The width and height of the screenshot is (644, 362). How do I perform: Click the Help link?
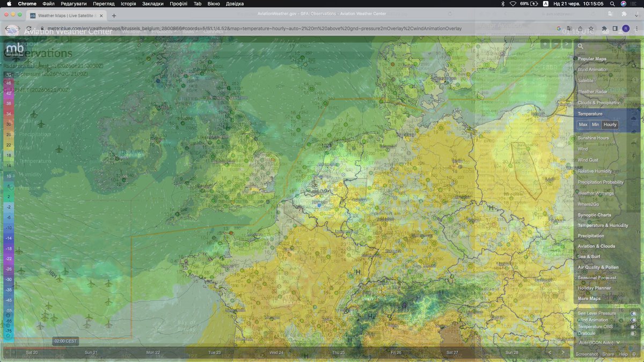pyautogui.click(x=623, y=354)
